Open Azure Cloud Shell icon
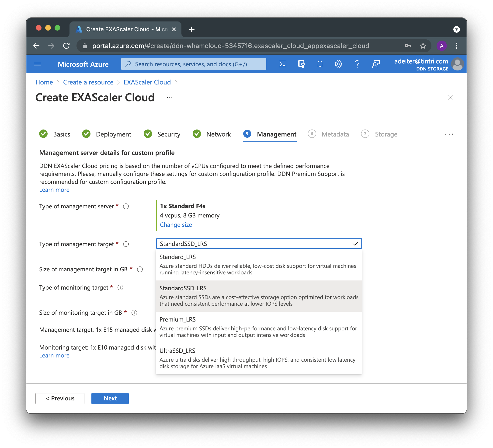The width and height of the screenshot is (493, 448). point(282,64)
